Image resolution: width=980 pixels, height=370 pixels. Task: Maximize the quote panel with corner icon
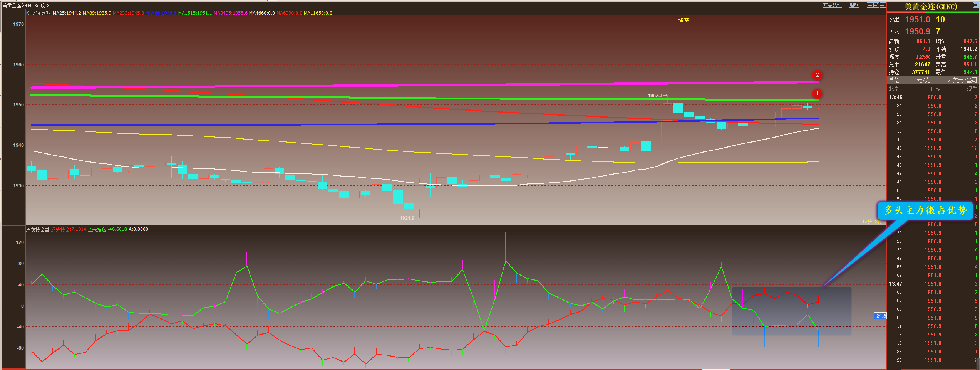(975, 5)
